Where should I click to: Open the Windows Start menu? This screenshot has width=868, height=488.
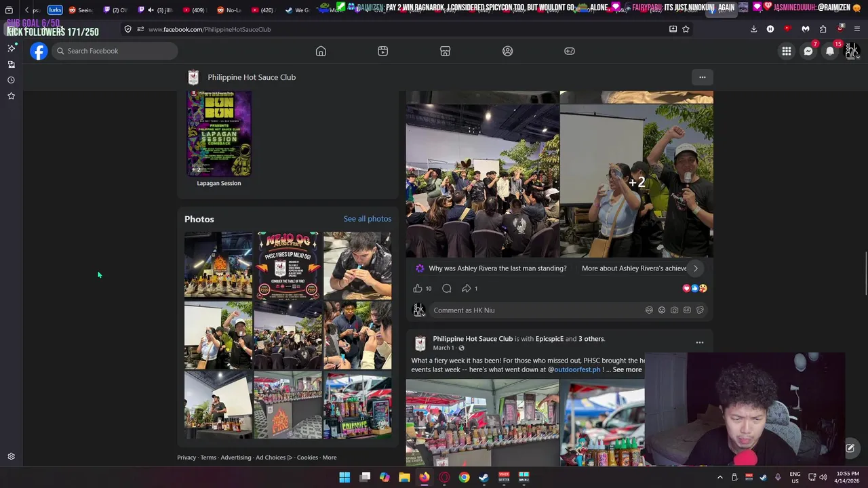344,477
